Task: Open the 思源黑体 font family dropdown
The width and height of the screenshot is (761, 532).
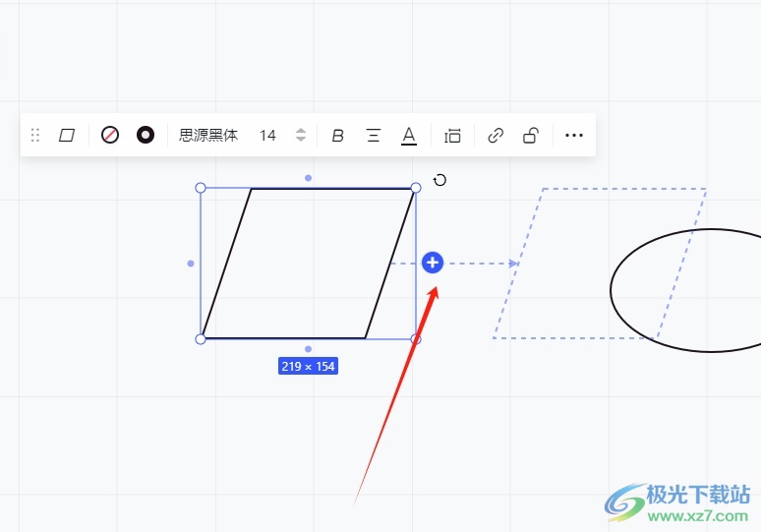Action: click(208, 135)
